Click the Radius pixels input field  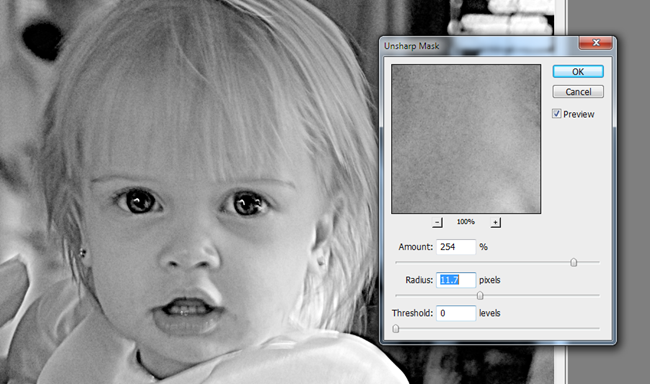tap(456, 280)
